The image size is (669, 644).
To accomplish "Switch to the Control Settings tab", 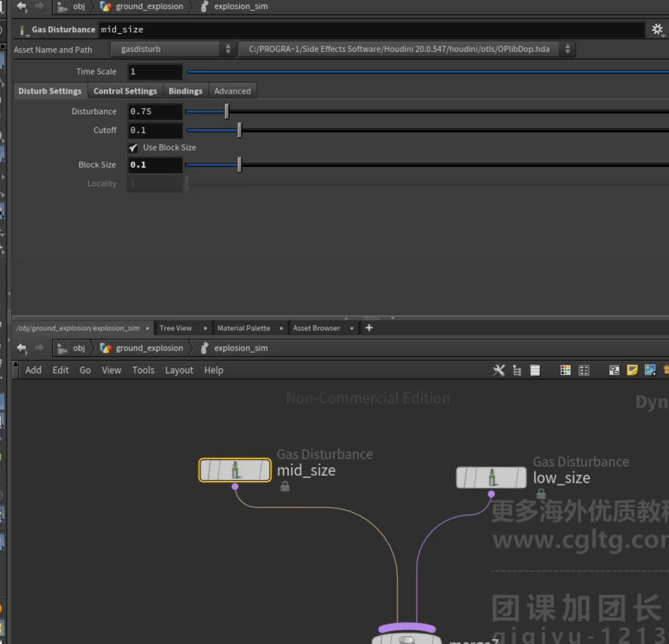I will 125,91.
